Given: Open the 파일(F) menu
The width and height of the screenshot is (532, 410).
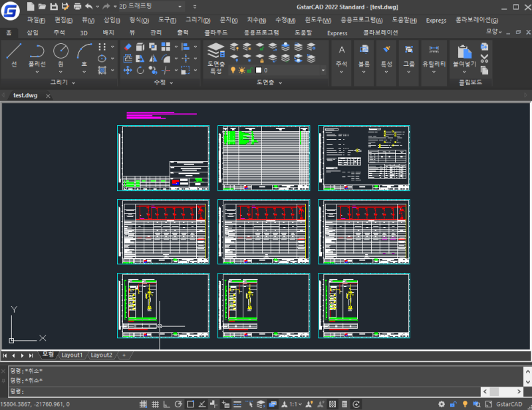Looking at the screenshot, I should pyautogui.click(x=36, y=20).
